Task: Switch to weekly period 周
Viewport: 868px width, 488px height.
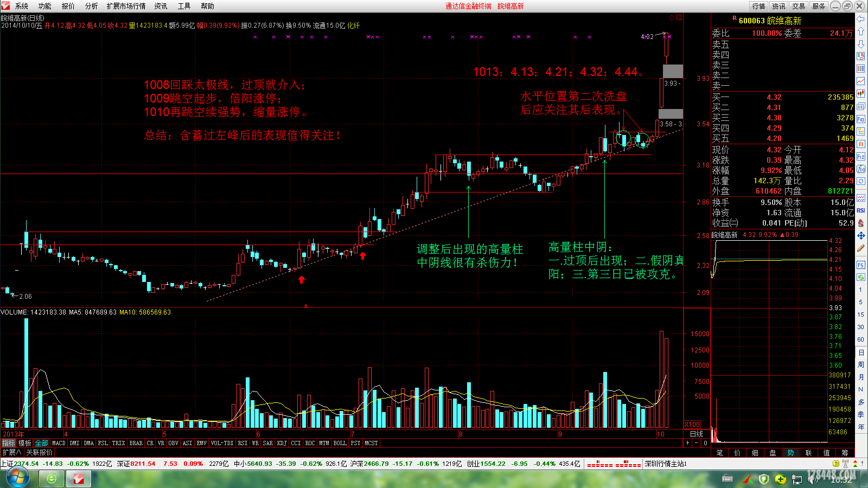Action: point(861,365)
